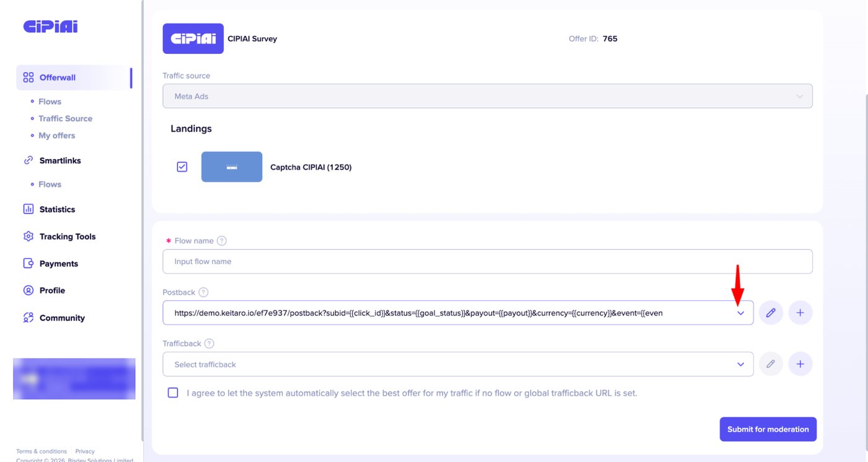Add a new postback with plus
This screenshot has height=462, width=868.
click(x=800, y=313)
